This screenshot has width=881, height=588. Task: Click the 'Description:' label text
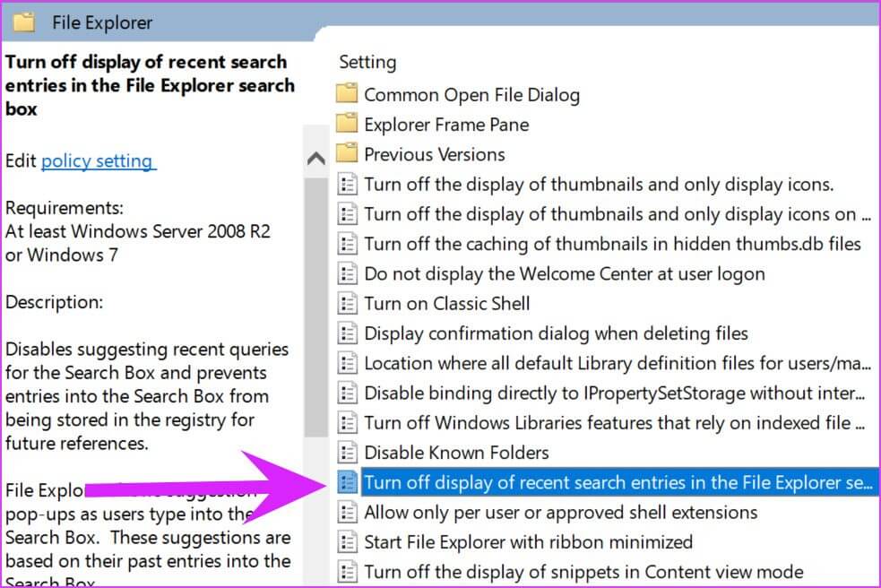click(x=54, y=302)
